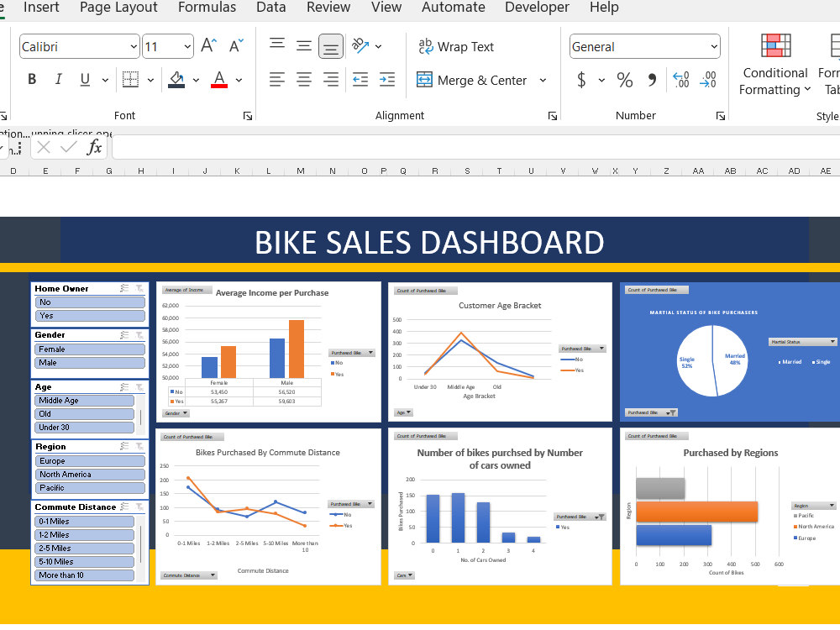Screen dimensions: 840x630
Task: Enable Wrap Text
Action: pos(456,46)
